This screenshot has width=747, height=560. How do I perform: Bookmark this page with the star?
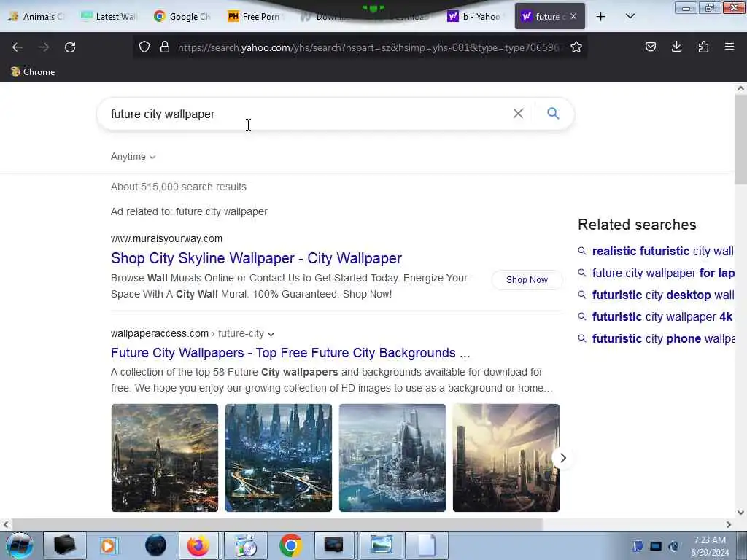pos(576,47)
